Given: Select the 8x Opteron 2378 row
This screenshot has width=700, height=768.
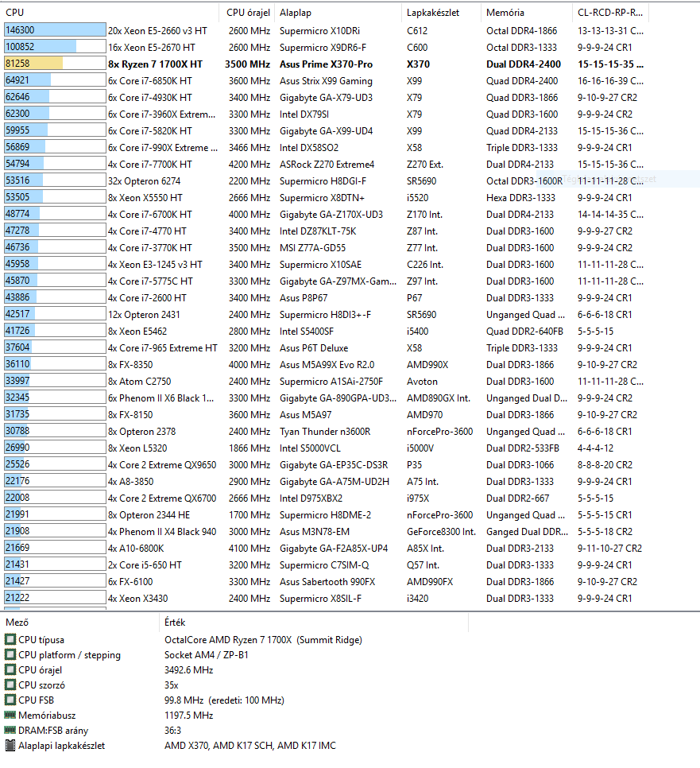Looking at the screenshot, I should [x=327, y=431].
